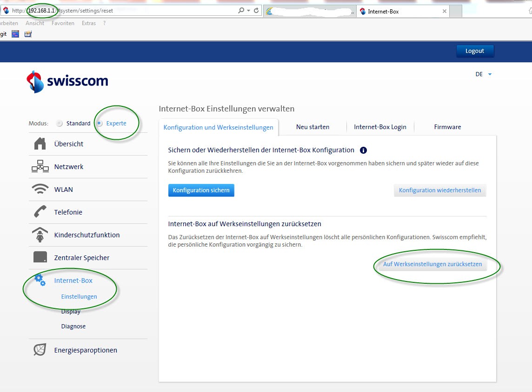Image resolution: width=532 pixels, height=392 pixels.
Task: Click Auf Werkseinstellungen zurücksetzen button
Action: coord(432,264)
